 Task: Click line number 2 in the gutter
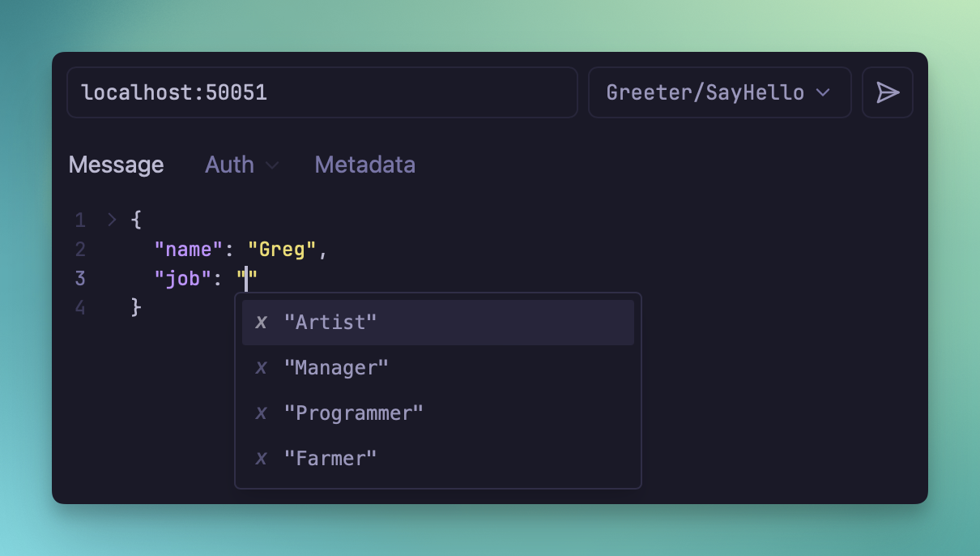(80, 250)
